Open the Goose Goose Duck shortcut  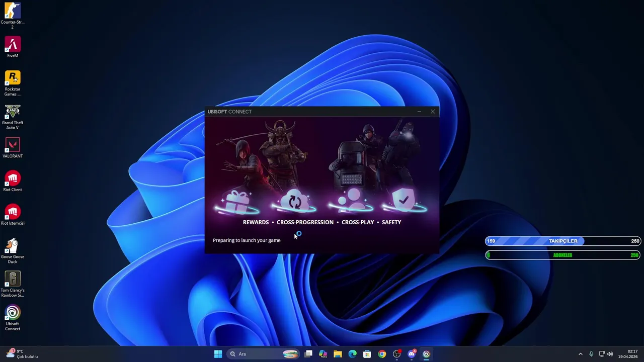pos(13,251)
